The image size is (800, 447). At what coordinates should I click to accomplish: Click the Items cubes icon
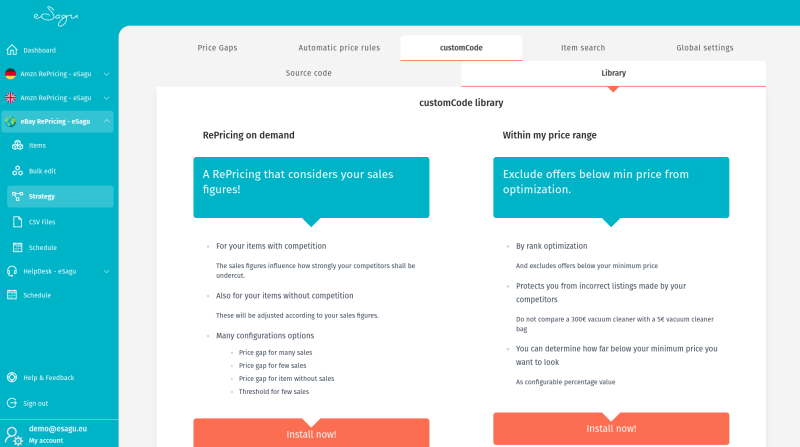[x=17, y=145]
